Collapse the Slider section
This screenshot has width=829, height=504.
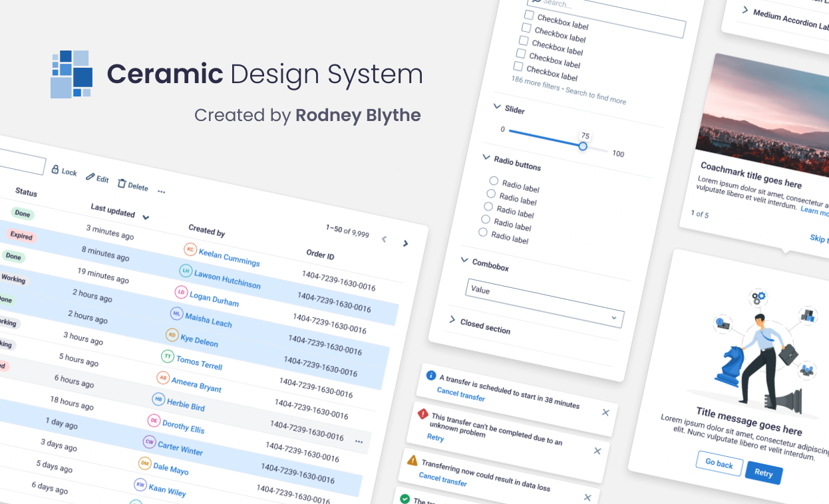pyautogui.click(x=497, y=106)
